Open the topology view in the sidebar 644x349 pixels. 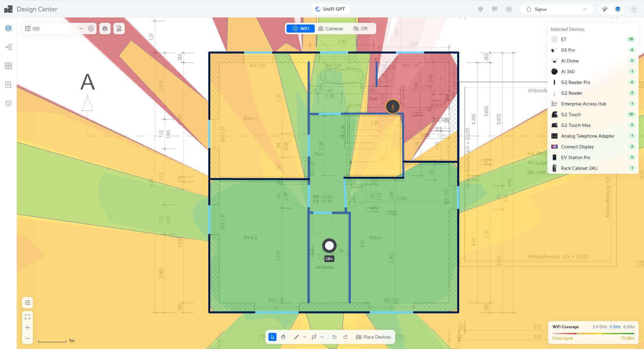click(x=8, y=47)
